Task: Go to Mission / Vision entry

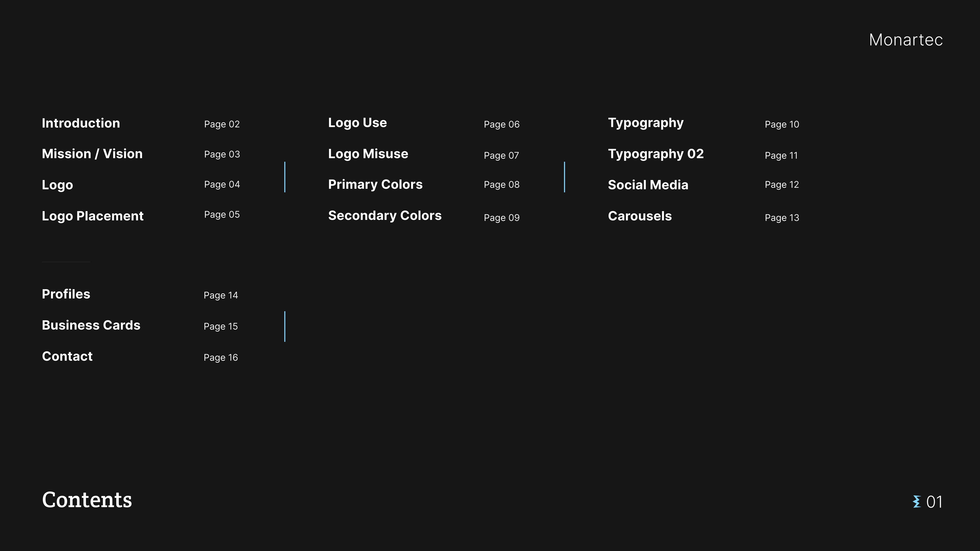Action: pos(92,154)
